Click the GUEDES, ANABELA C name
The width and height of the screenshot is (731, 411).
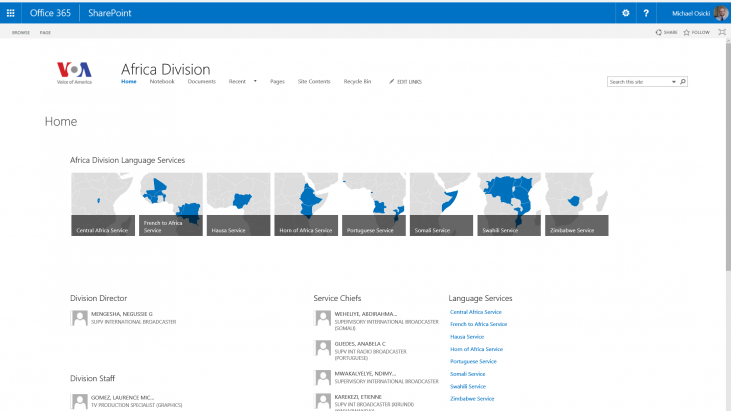coord(360,344)
